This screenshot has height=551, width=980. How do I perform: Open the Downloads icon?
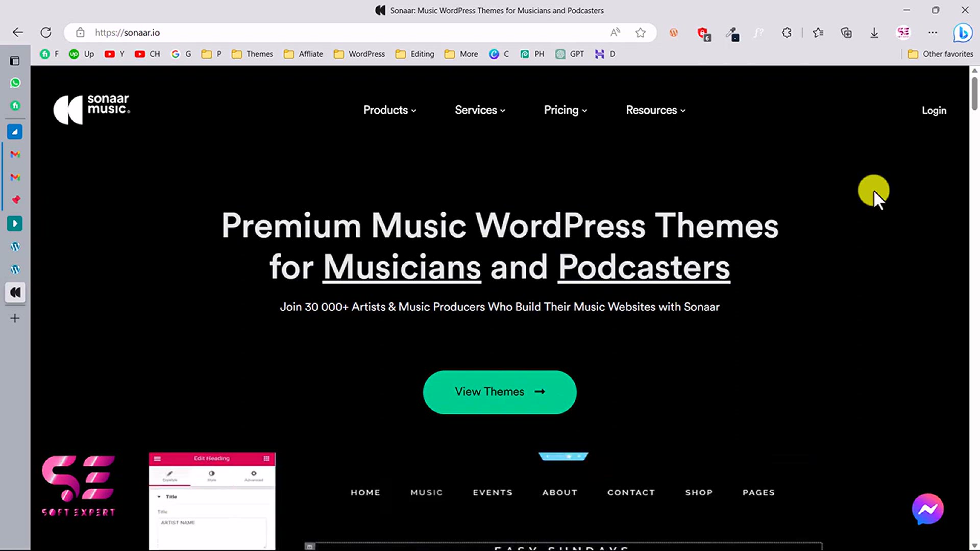tap(874, 33)
